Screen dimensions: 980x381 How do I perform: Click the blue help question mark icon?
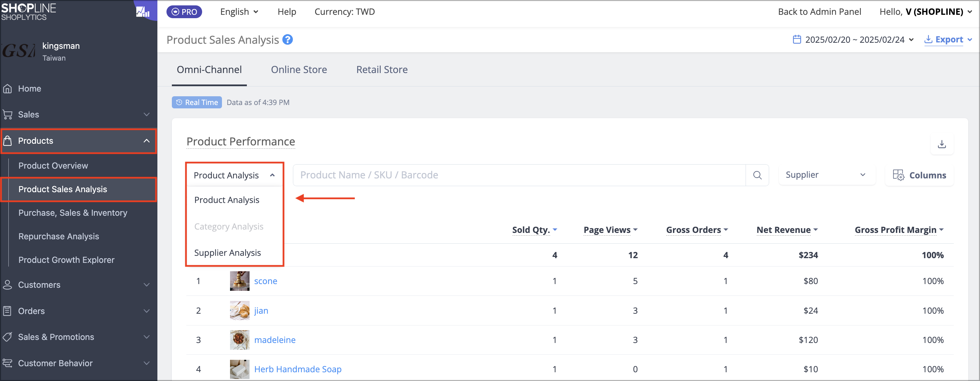(x=288, y=40)
